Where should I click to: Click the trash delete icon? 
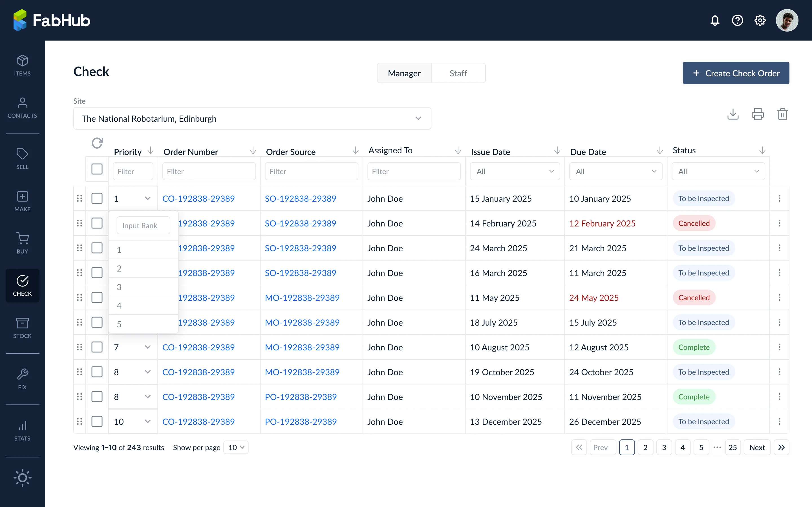click(x=782, y=114)
